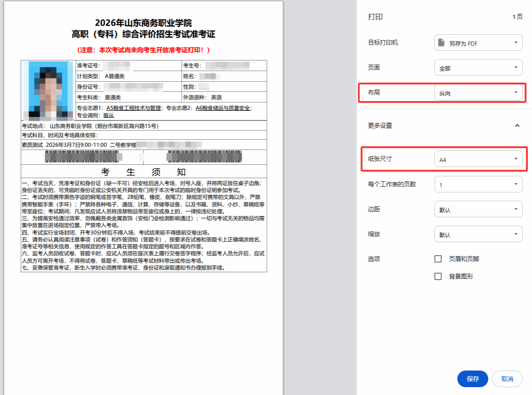Click the A5粮食工程技术与管理 underlined text
This screenshot has height=395, width=532.
tap(134, 108)
